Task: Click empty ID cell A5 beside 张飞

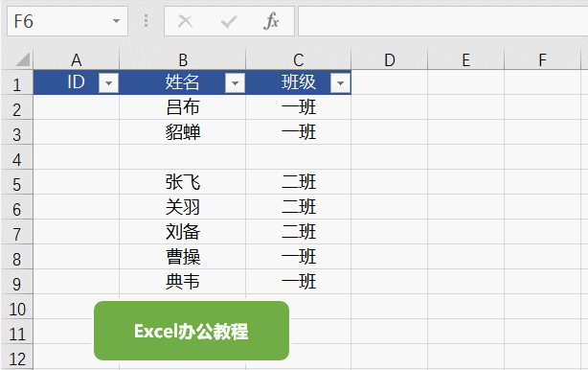Action: click(76, 182)
